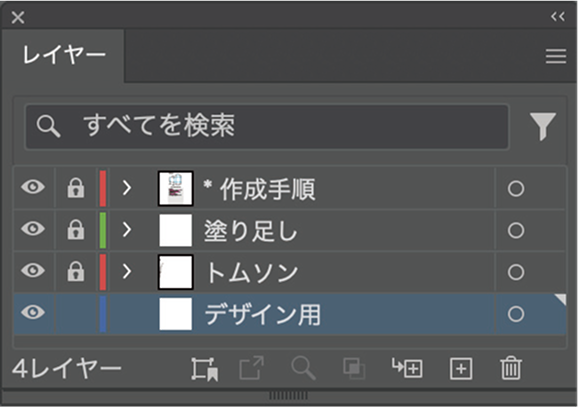The width and height of the screenshot is (578, 409).
Task: Click the すべてを検索 search field
Action: click(x=267, y=126)
